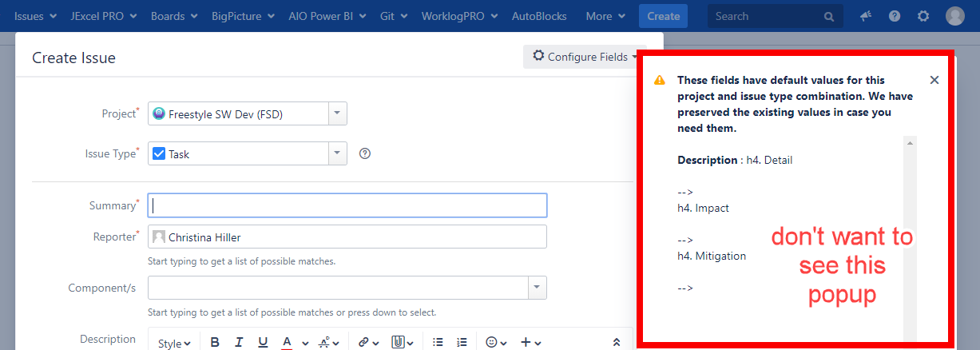Toggle underline formatting
This screenshot has height=350, width=980.
(x=263, y=342)
